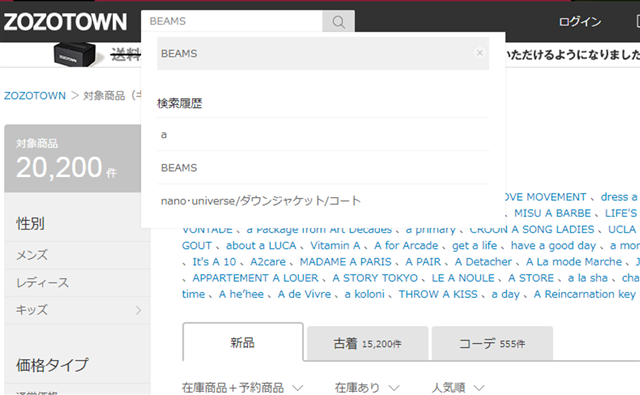Image resolution: width=640 pixels, height=395 pixels.
Task: Clear the BEAMS suggestion with X icon
Action: [x=480, y=53]
